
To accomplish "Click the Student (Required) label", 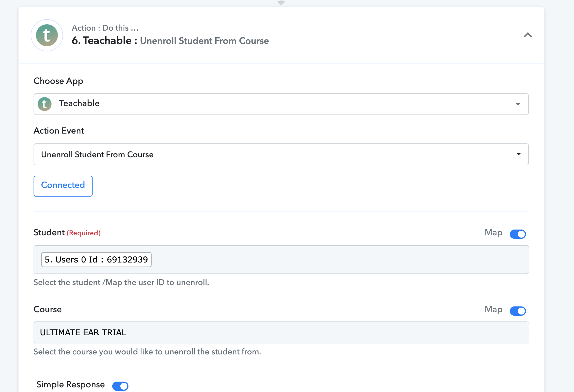I will coord(67,232).
